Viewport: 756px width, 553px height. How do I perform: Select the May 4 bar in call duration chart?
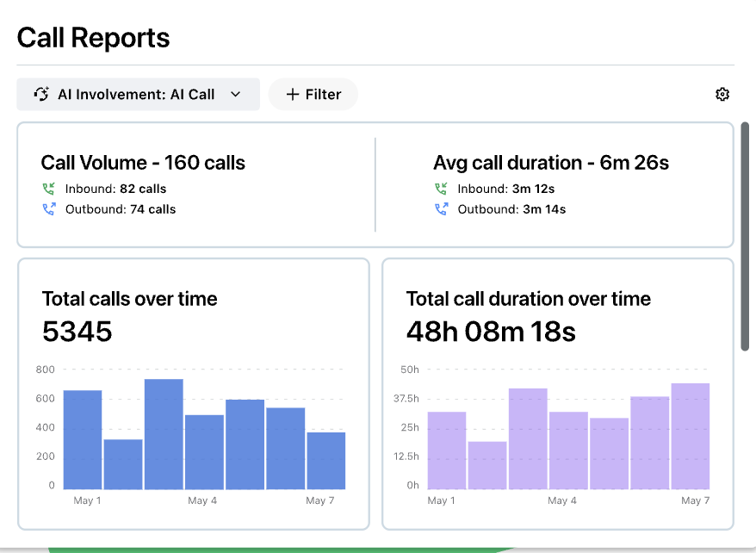(568, 450)
